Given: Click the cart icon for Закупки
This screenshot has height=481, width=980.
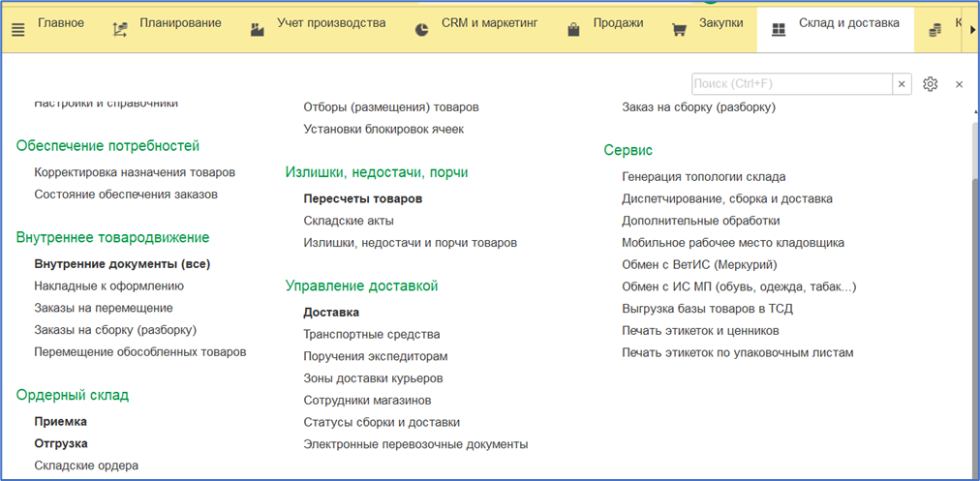Looking at the screenshot, I should pyautogui.click(x=680, y=30).
